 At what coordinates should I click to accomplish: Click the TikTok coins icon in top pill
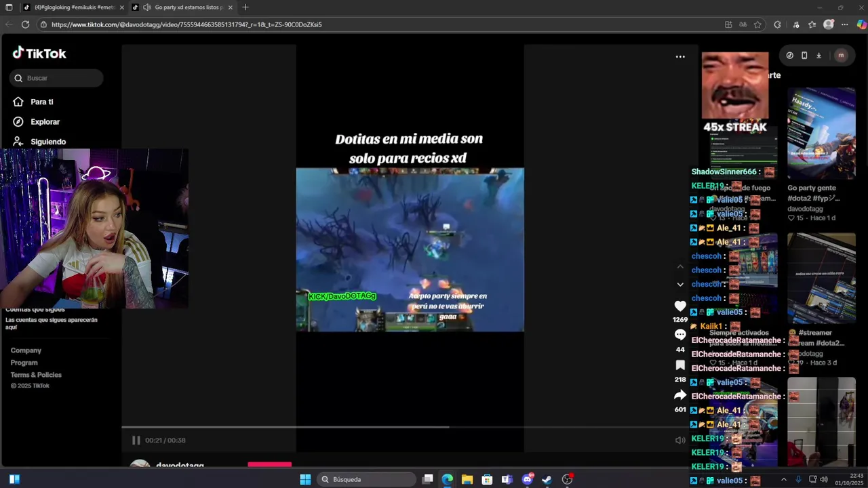tap(790, 56)
